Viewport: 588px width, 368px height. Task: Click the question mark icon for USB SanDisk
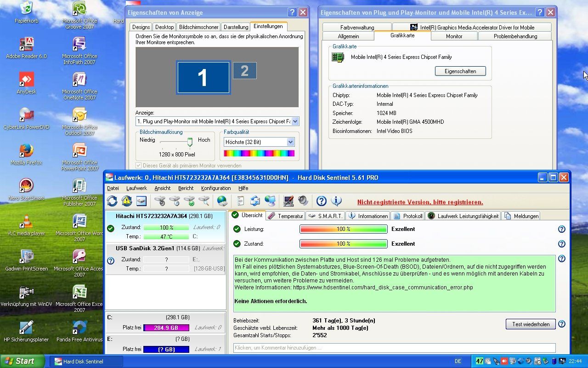coord(110,261)
